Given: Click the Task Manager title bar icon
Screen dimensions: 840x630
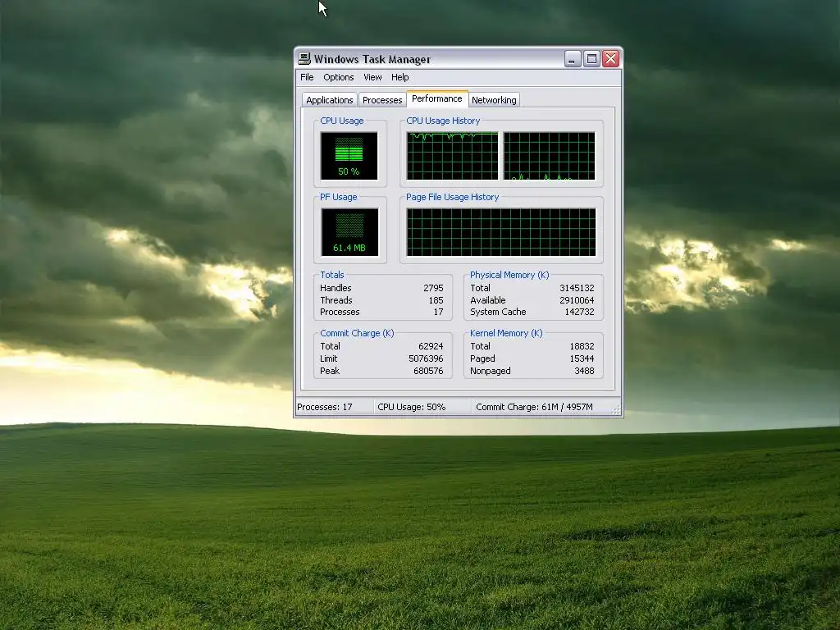Looking at the screenshot, I should (304, 58).
